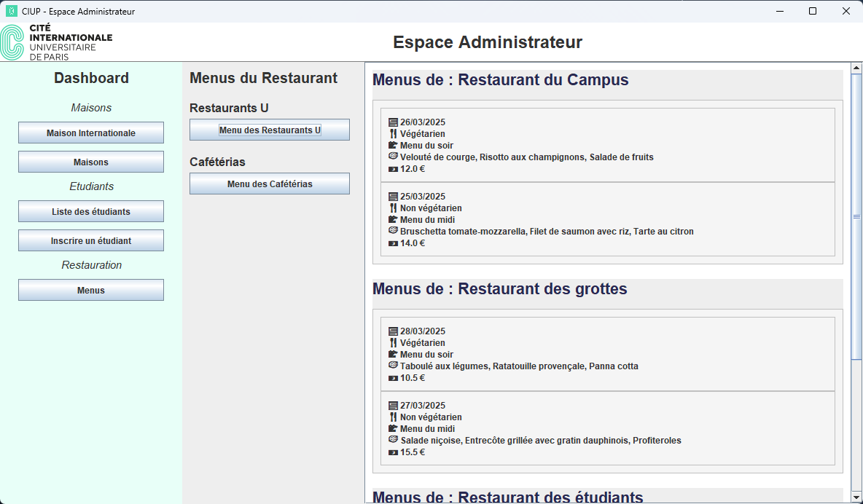Click the vertical scrollbar thumb

click(x=856, y=216)
